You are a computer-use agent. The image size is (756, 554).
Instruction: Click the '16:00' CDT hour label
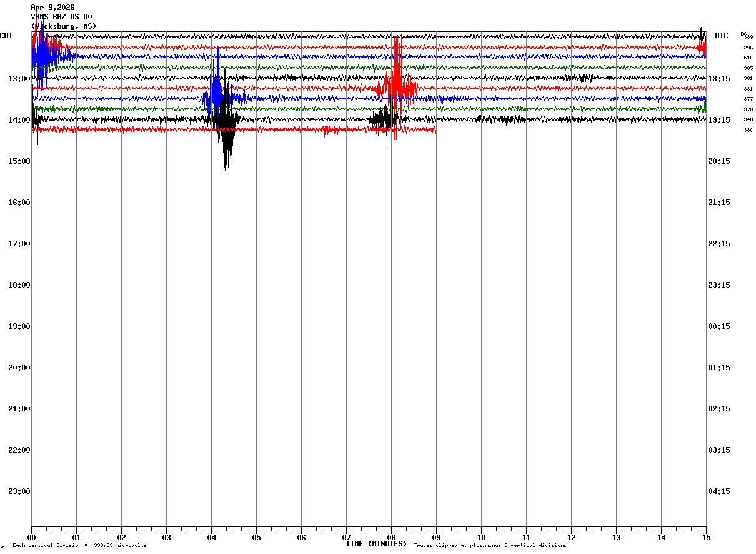tap(19, 203)
